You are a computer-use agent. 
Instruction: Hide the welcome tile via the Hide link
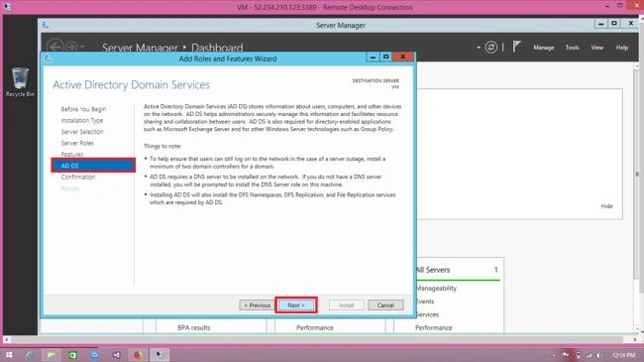[606, 206]
